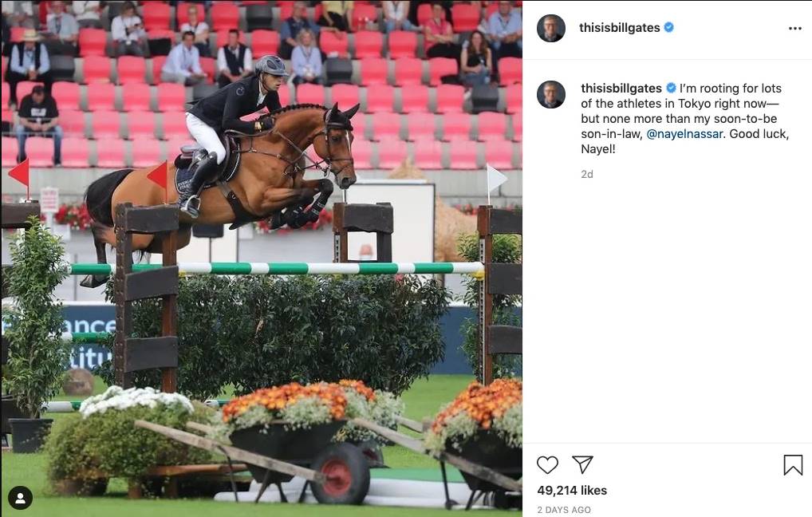Image resolution: width=812 pixels, height=517 pixels.
Task: Click the '2d' caption time label
Action: (x=587, y=174)
